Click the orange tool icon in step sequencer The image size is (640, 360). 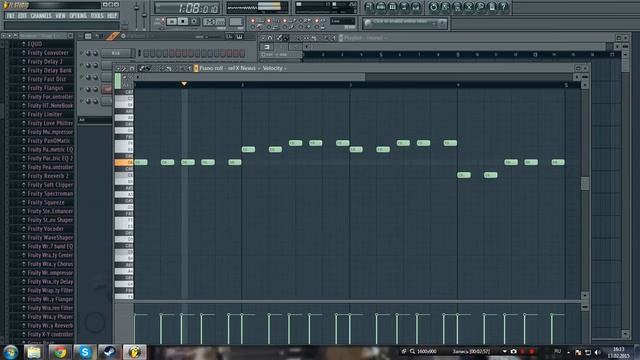pyautogui.click(x=112, y=36)
